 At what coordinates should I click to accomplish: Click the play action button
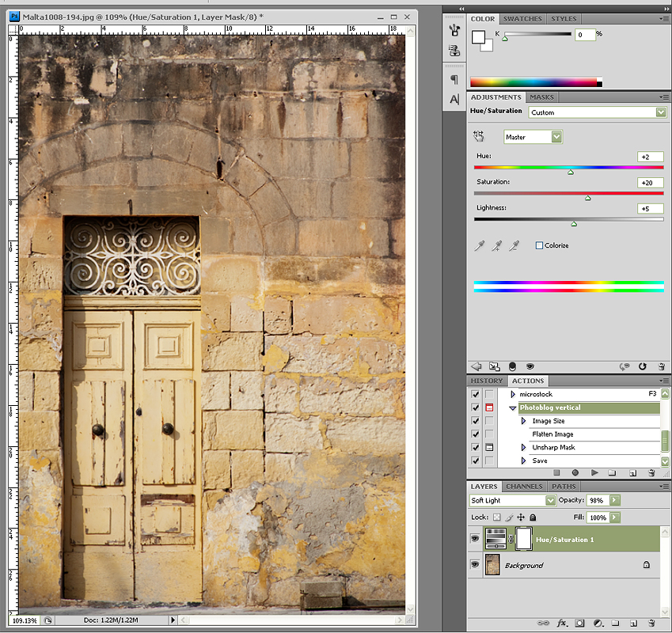(x=593, y=473)
